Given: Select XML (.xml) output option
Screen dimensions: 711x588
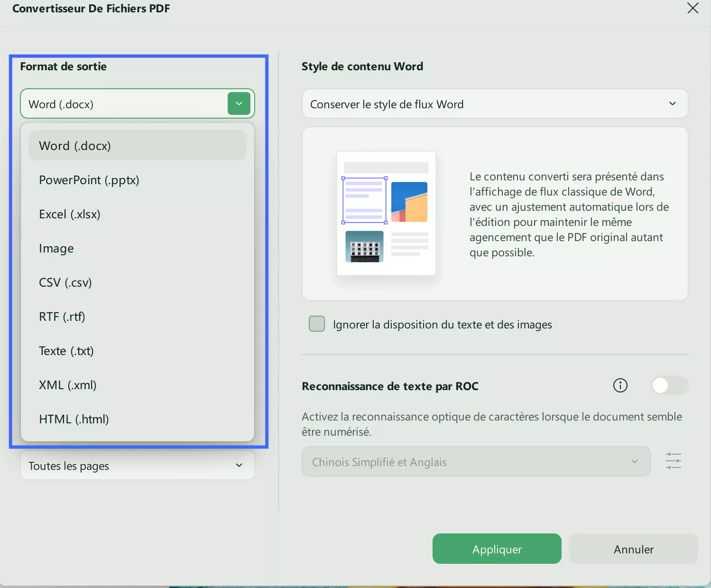Looking at the screenshot, I should [x=68, y=385].
